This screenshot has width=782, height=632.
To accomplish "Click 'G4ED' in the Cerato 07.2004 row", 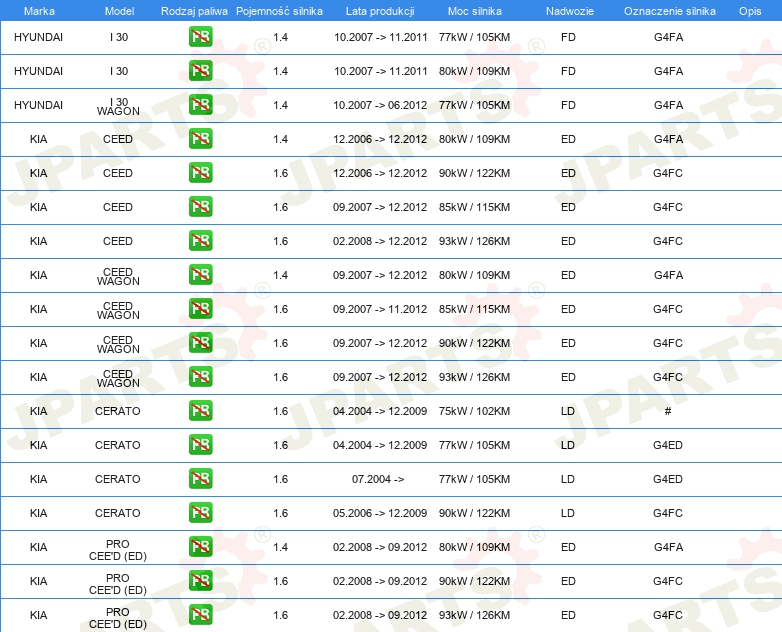I will click(x=668, y=479).
